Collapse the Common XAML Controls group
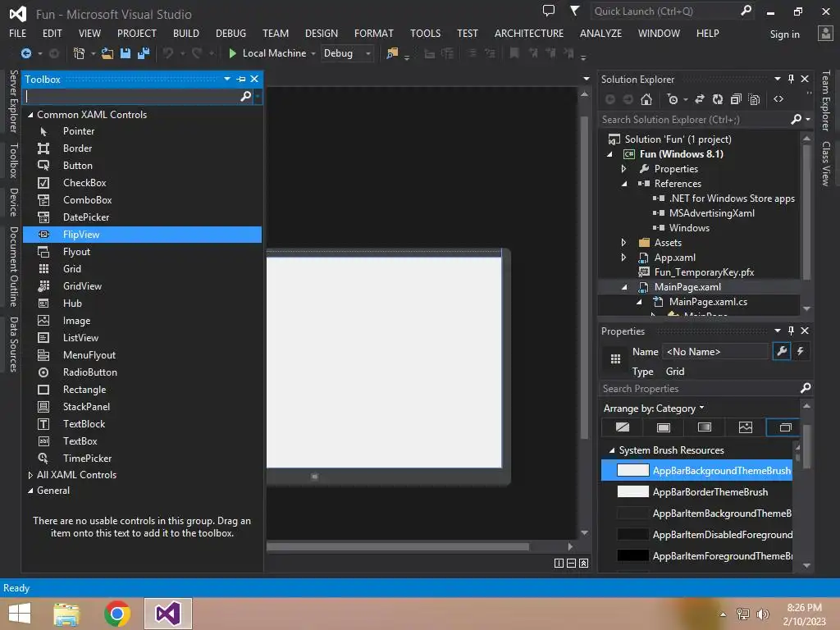 (30, 115)
